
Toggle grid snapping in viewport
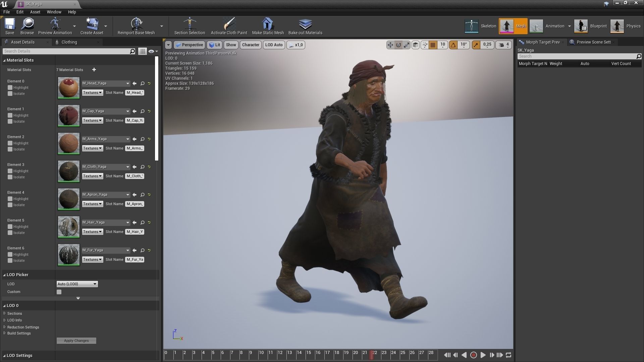click(x=433, y=45)
